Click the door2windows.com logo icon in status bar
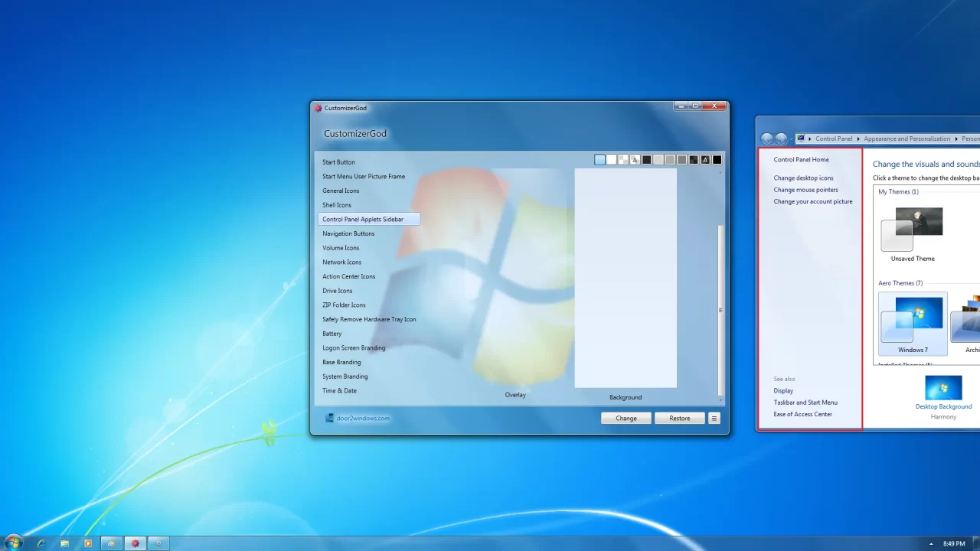The width and height of the screenshot is (980, 551). click(330, 418)
